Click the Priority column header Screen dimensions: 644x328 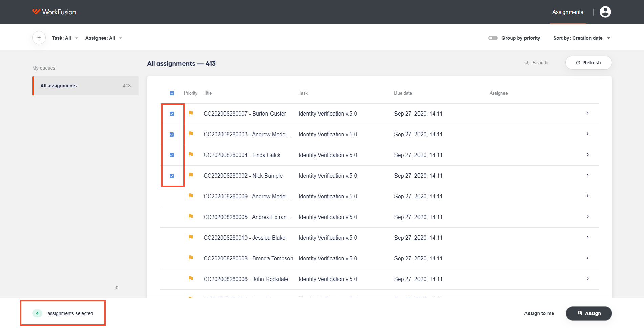pyautogui.click(x=190, y=93)
